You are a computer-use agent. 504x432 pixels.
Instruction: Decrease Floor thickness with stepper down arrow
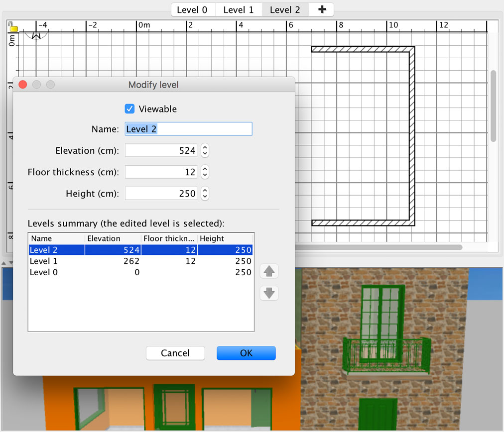click(205, 175)
